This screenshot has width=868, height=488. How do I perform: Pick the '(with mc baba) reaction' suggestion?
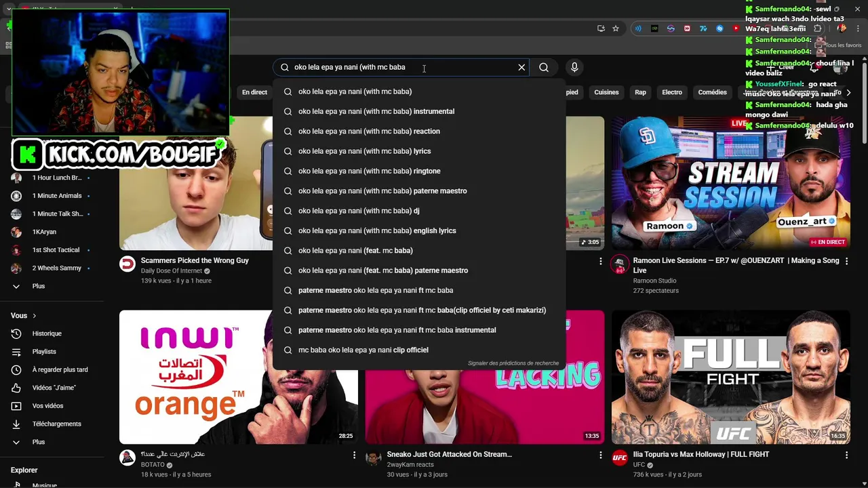418,131
